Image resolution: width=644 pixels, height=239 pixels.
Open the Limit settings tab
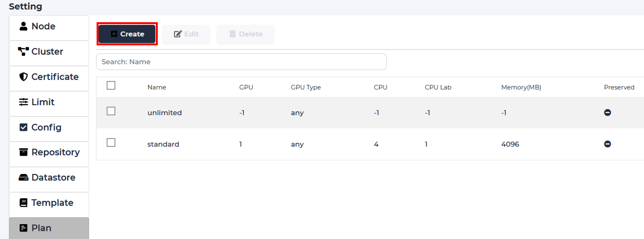[x=49, y=104]
